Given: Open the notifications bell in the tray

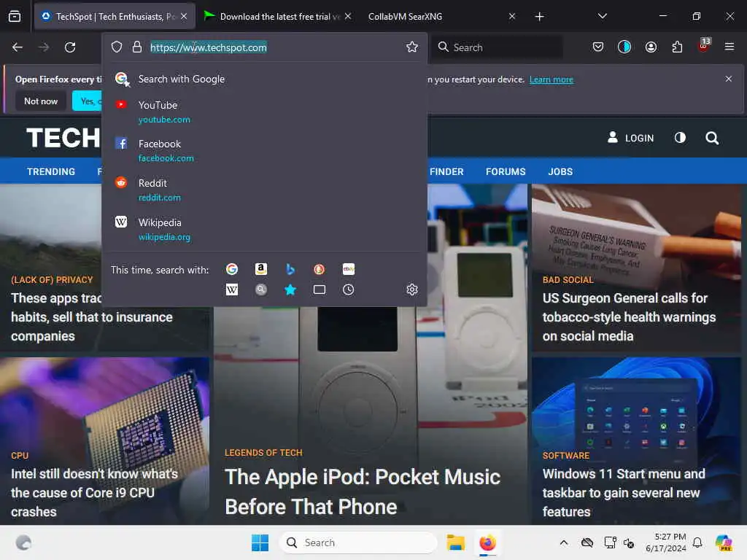Looking at the screenshot, I should coord(697,542).
